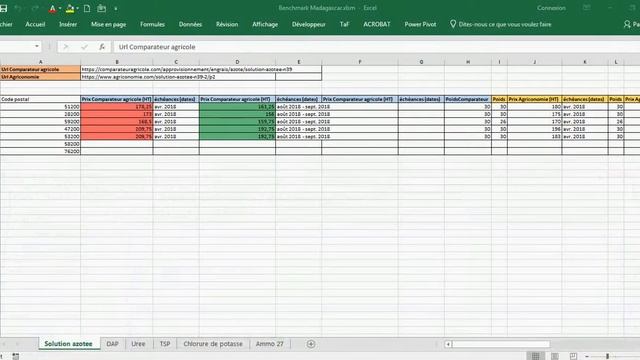Click the agriconomie.com URL cell

[x=178, y=77]
